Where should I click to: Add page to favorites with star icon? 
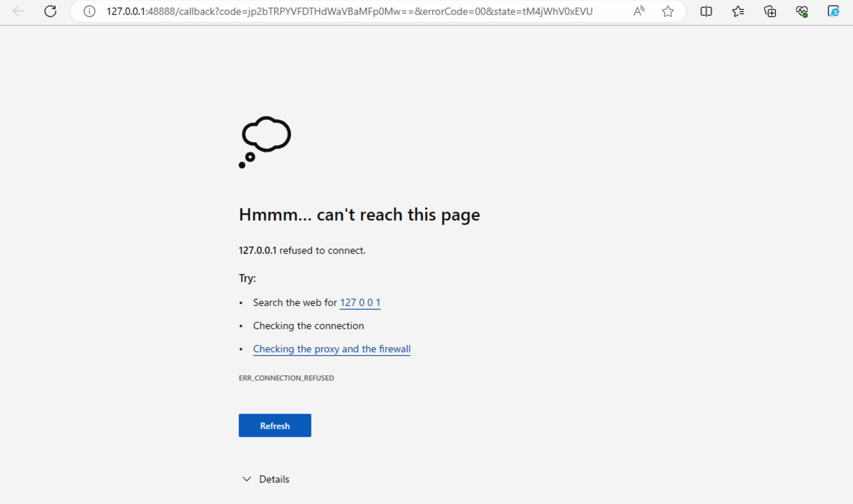(667, 12)
